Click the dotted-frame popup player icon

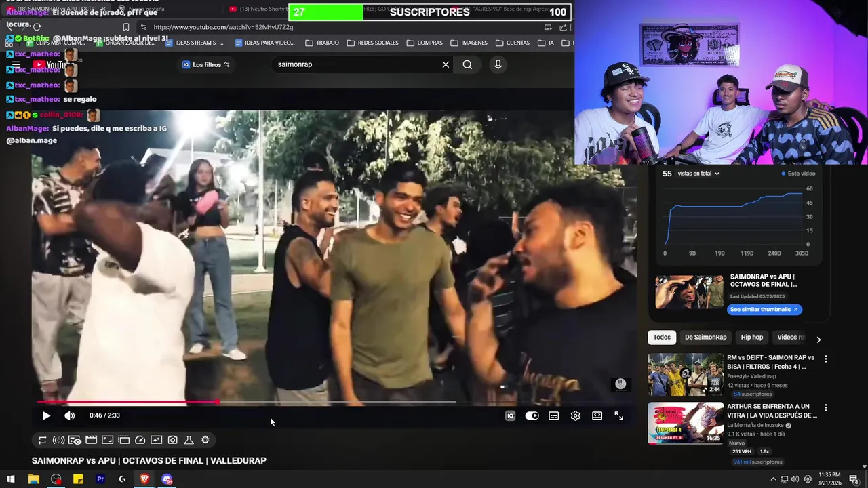pyautogui.click(x=123, y=440)
